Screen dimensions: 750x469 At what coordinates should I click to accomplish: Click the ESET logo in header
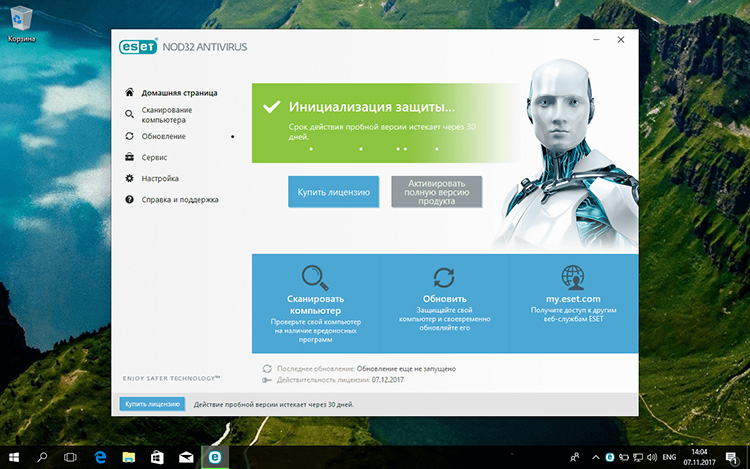pyautogui.click(x=138, y=46)
